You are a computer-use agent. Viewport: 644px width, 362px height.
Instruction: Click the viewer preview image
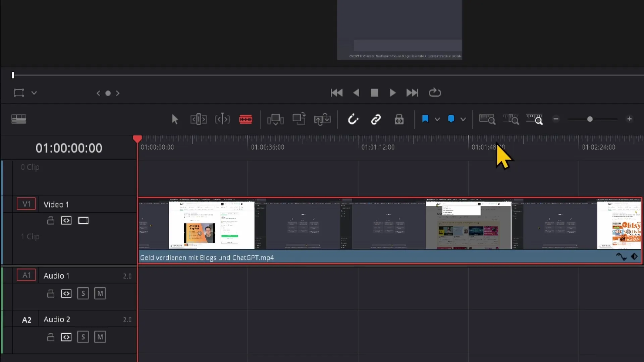coord(399,30)
